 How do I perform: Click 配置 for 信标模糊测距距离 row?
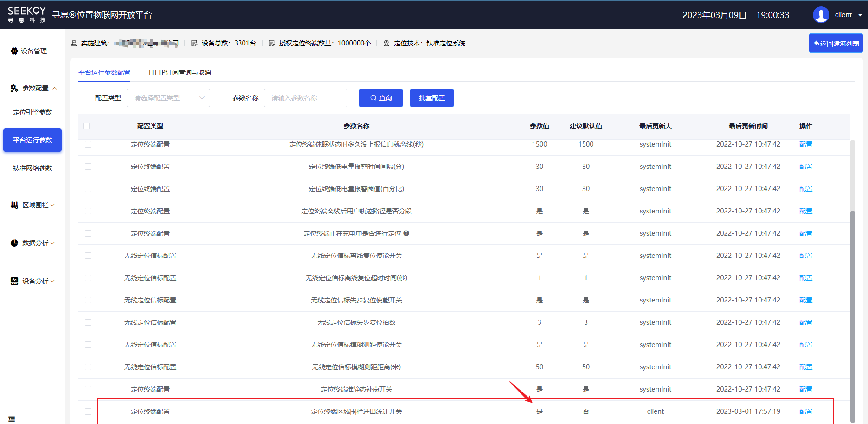(806, 367)
